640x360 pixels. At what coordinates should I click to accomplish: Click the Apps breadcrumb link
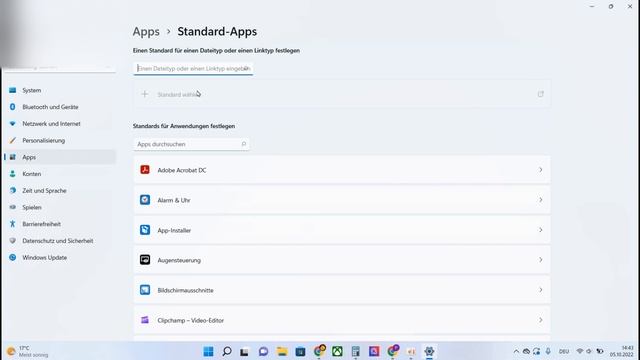point(146,31)
